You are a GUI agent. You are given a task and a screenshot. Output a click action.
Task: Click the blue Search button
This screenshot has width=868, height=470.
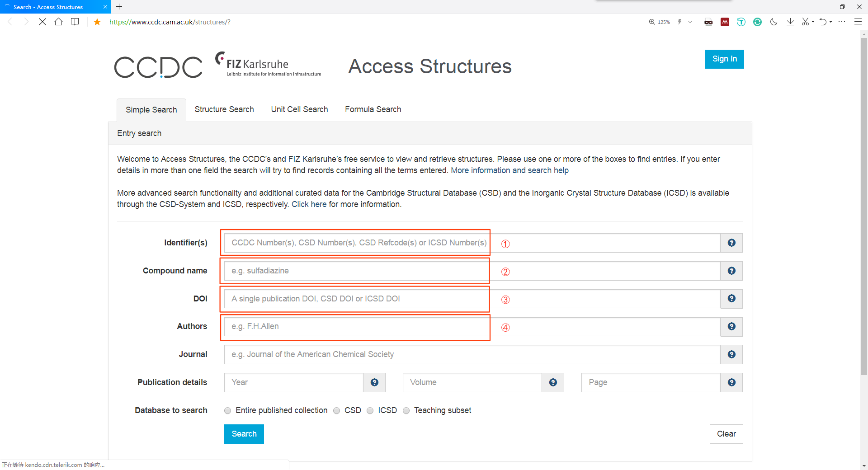pos(244,434)
